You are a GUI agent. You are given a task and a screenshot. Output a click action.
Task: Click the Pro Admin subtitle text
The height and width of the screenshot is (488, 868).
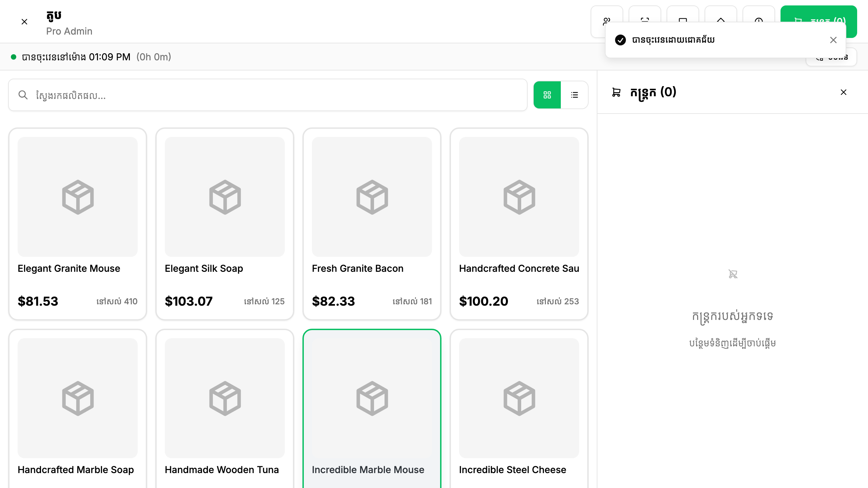click(69, 31)
